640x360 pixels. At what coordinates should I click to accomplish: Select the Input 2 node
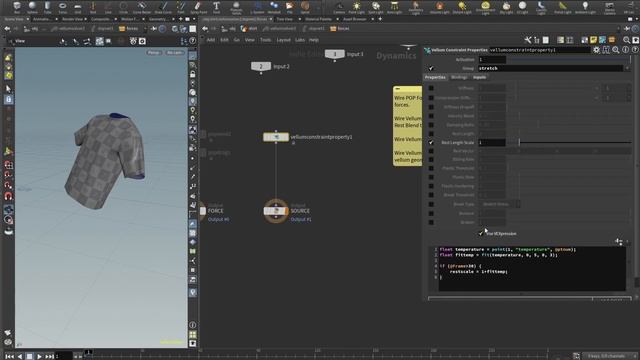pos(261,66)
